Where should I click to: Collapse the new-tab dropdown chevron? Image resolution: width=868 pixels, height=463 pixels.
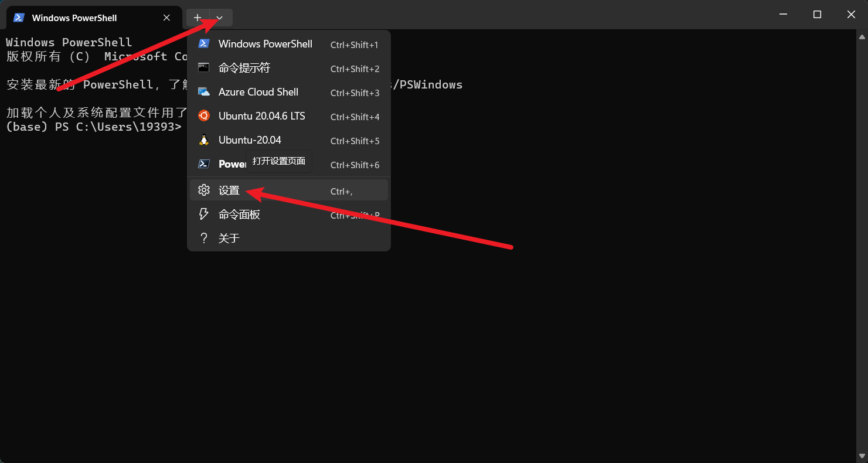(x=220, y=18)
